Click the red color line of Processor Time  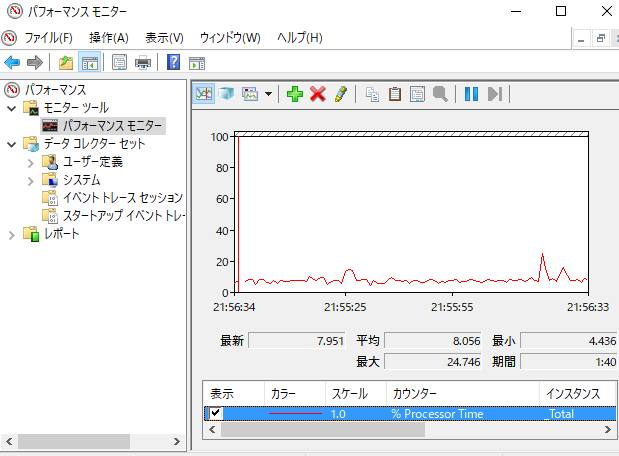point(295,413)
